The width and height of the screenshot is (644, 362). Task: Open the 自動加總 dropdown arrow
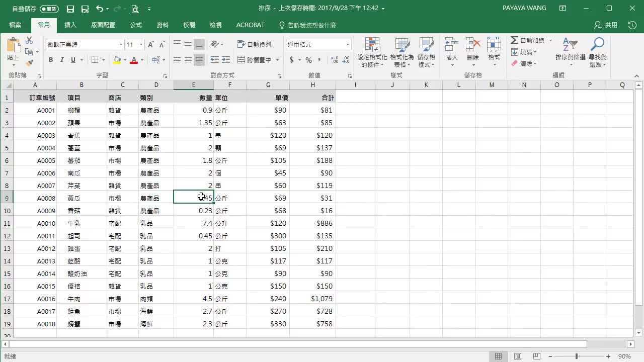click(550, 40)
